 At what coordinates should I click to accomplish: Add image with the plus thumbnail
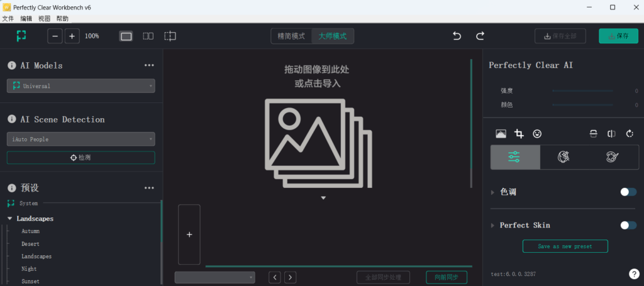[x=189, y=234]
